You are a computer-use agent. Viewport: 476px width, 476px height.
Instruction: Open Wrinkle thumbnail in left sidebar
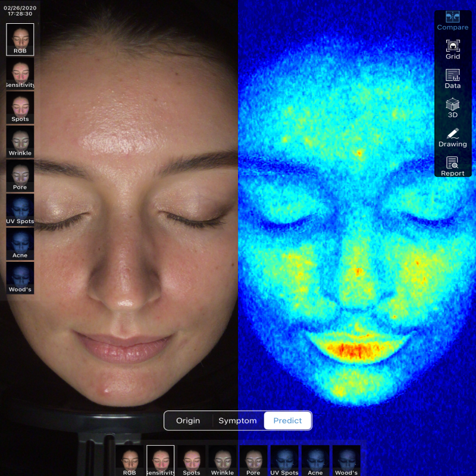click(20, 142)
